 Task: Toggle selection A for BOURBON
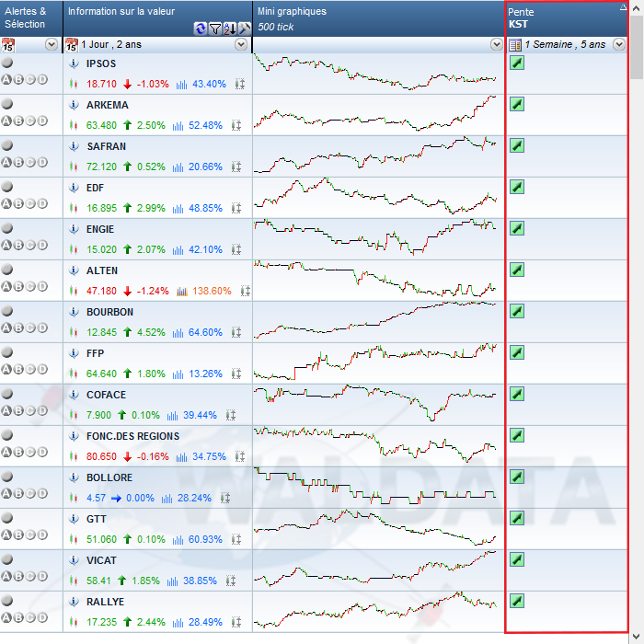[x=6, y=328]
